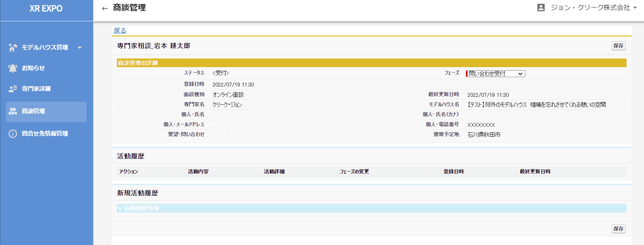Click the back arrow beside 商談管理 title
644x245 pixels.
(x=105, y=8)
